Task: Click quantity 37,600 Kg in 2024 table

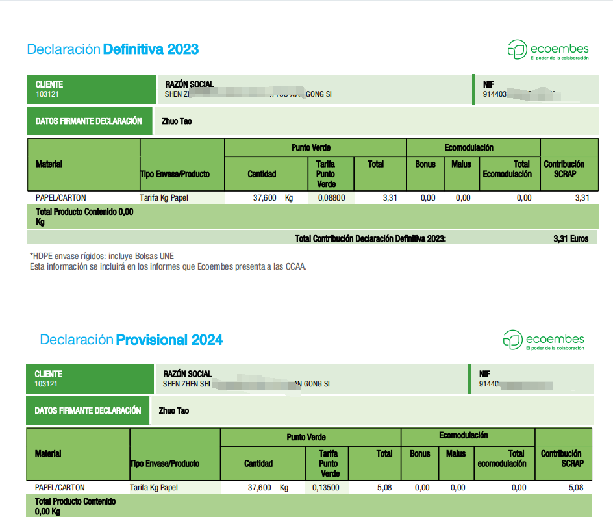Action: click(268, 487)
